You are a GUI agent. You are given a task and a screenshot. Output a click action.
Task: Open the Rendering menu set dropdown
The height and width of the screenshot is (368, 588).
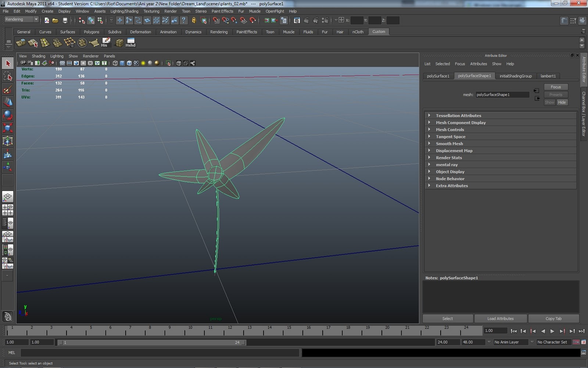[x=22, y=20]
